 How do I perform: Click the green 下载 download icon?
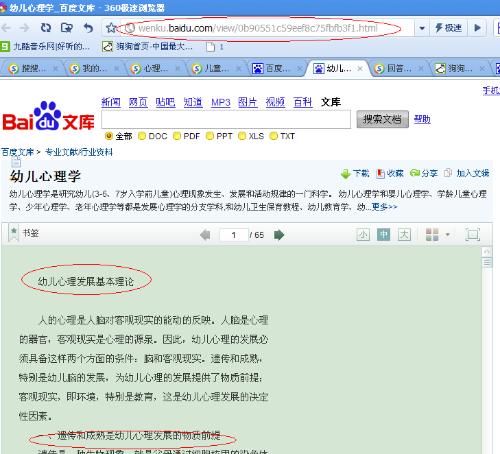pyautogui.click(x=346, y=174)
